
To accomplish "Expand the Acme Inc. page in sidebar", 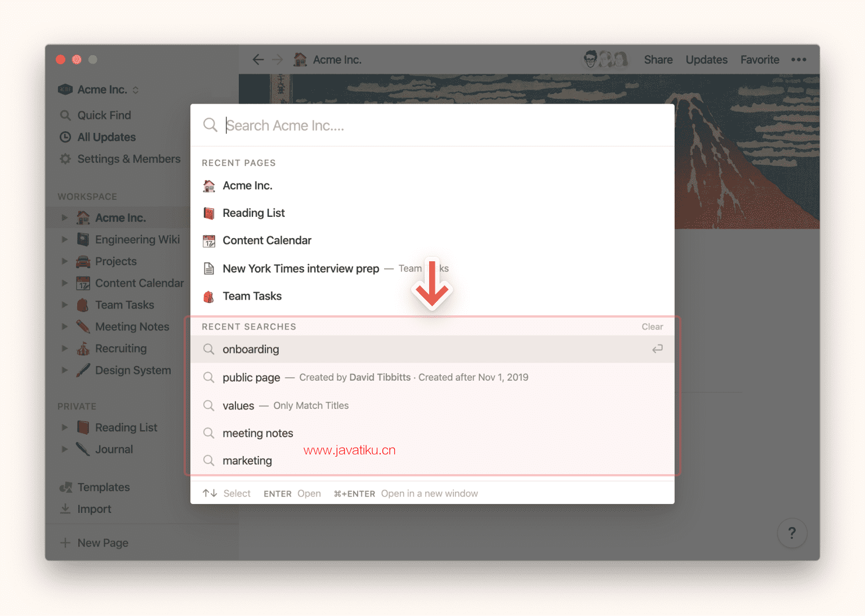I will coord(64,218).
